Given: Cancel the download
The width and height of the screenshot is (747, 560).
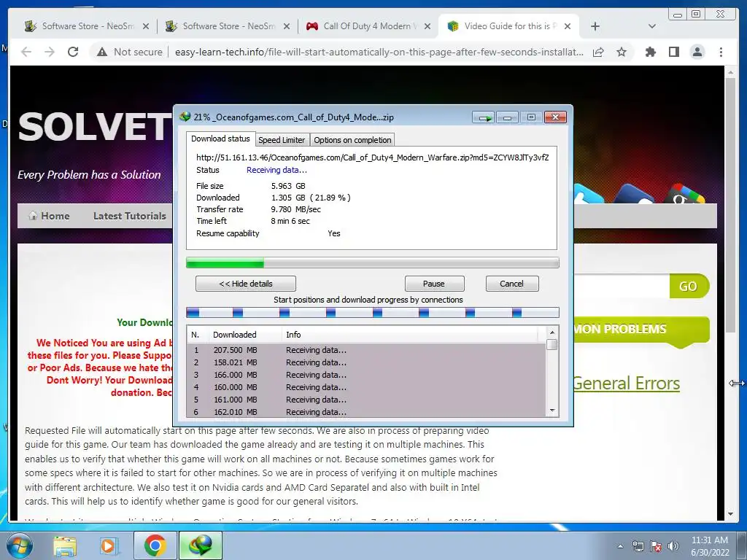Looking at the screenshot, I should (x=512, y=284).
